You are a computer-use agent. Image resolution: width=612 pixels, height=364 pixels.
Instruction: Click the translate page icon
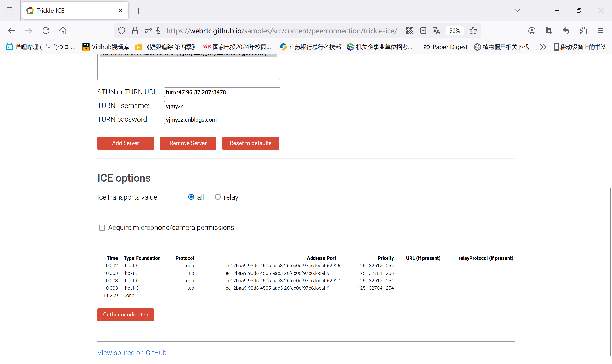pos(436,31)
